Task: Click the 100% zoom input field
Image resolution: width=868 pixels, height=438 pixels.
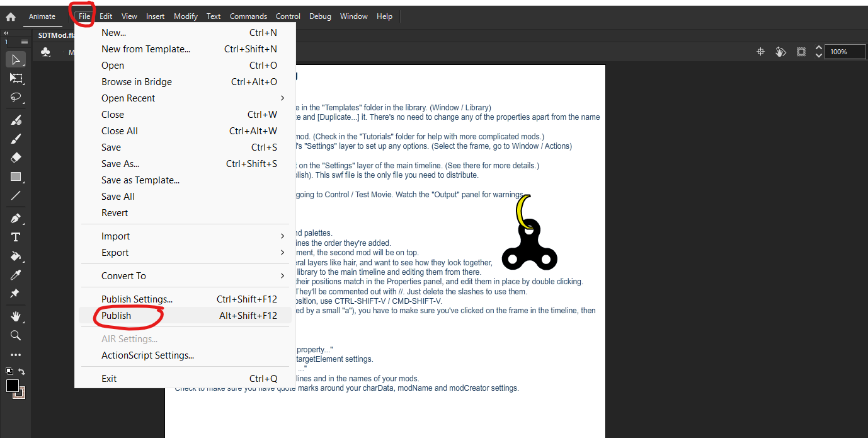Action: (x=845, y=52)
